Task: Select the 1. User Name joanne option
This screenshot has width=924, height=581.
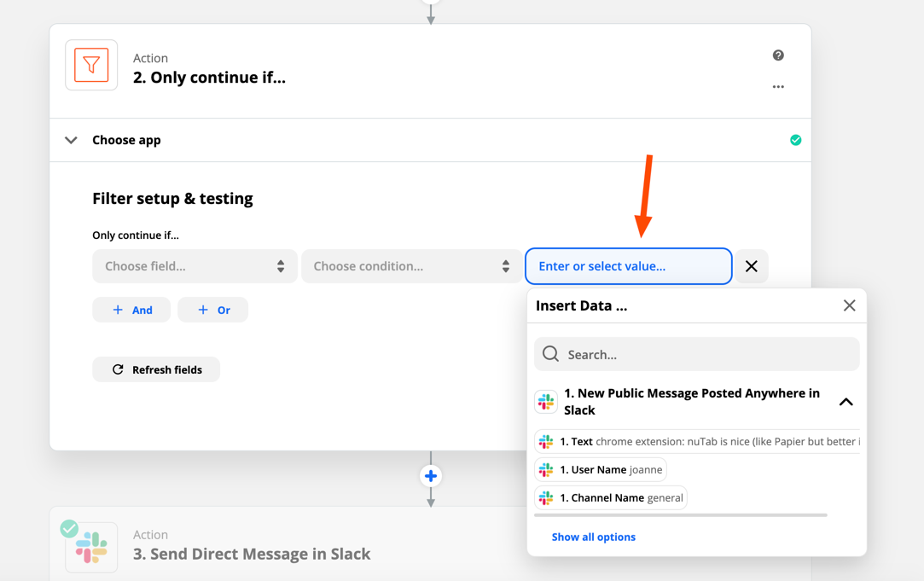Action: [601, 469]
